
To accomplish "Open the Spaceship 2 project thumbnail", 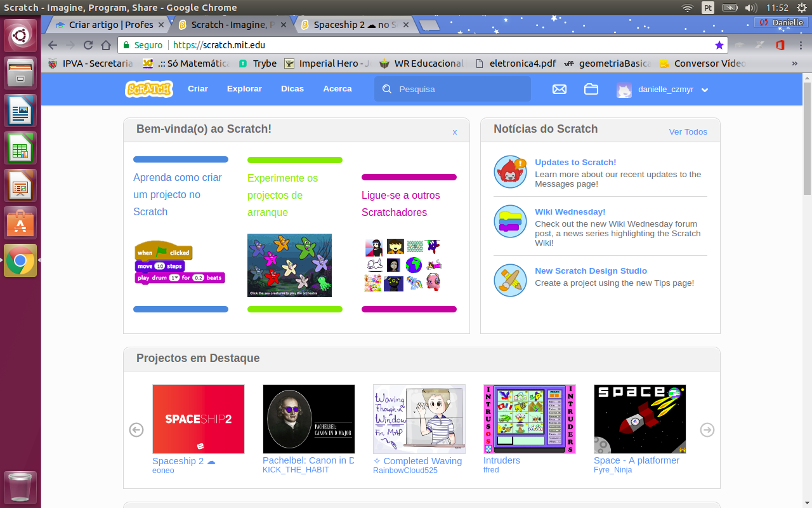I will [x=199, y=419].
